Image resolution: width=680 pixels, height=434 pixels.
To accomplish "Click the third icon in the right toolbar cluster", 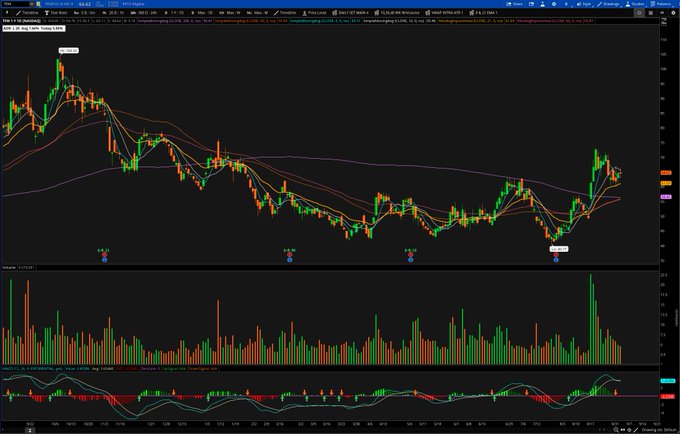I will tap(662, 13).
